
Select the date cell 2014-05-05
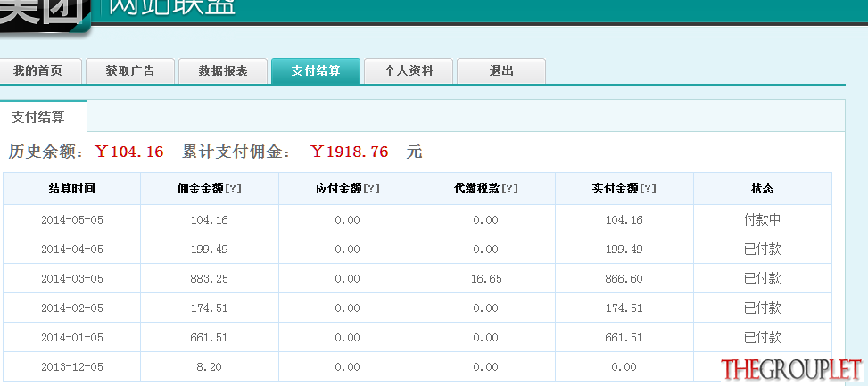(x=72, y=219)
